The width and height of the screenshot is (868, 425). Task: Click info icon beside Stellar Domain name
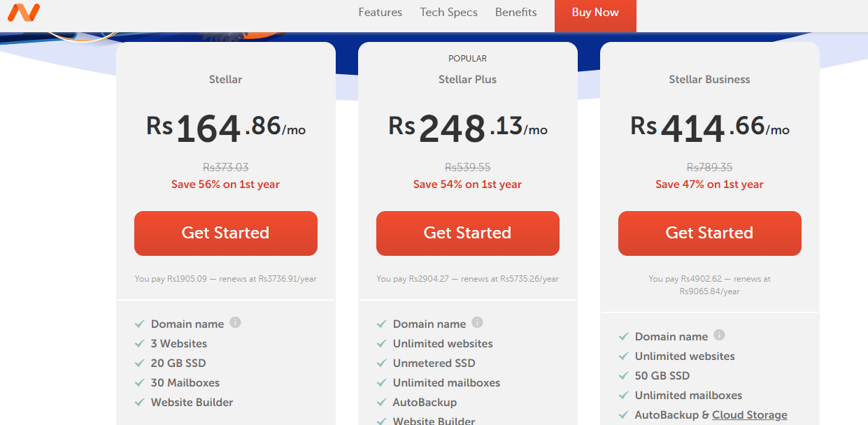(235, 323)
